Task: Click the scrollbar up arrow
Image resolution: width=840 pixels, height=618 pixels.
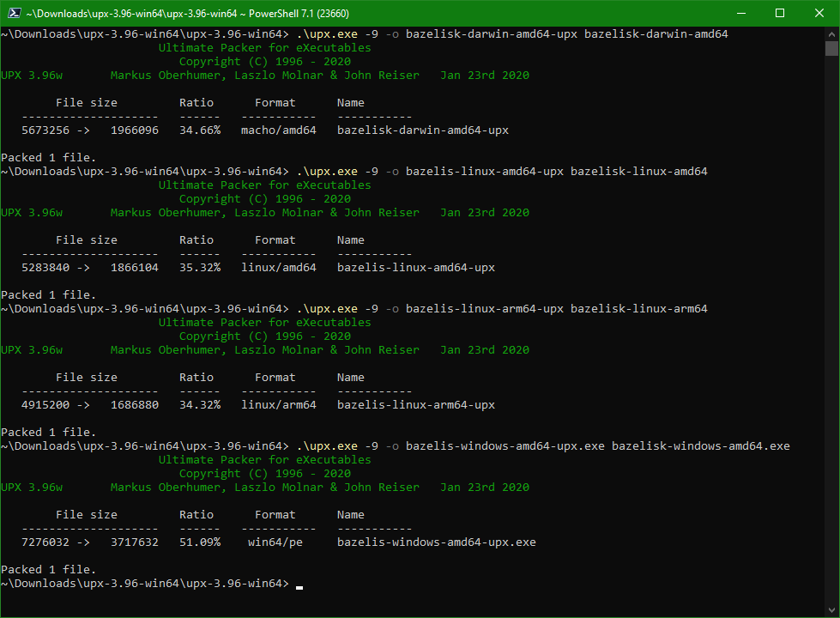Action: [x=832, y=33]
